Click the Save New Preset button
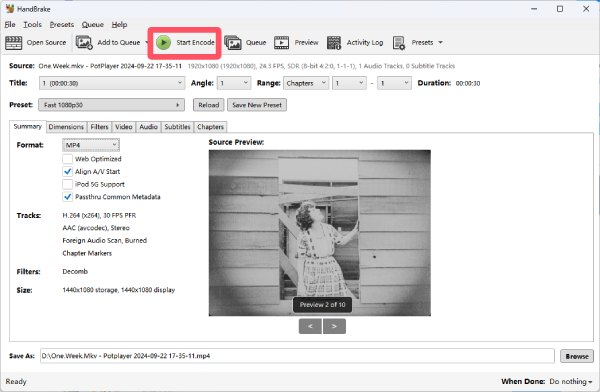 click(x=257, y=105)
